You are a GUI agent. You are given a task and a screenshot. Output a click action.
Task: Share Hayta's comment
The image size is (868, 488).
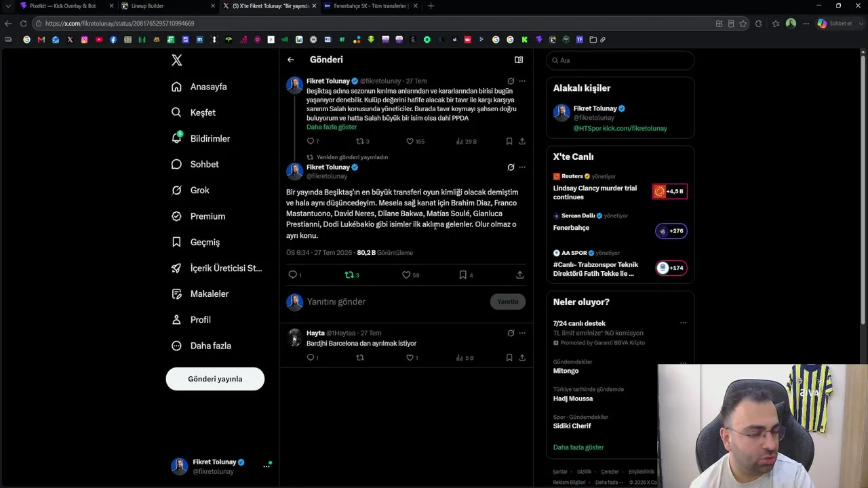pyautogui.click(x=522, y=357)
